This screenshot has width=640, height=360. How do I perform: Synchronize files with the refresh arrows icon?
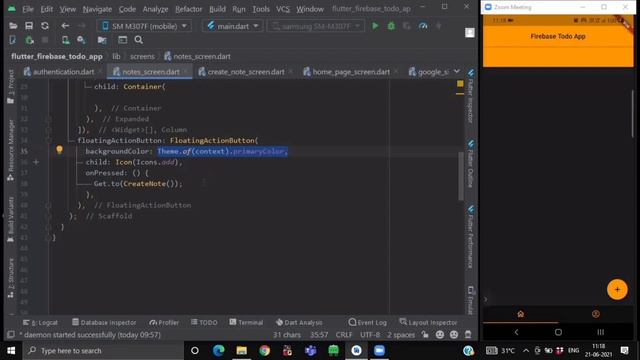(x=45, y=26)
